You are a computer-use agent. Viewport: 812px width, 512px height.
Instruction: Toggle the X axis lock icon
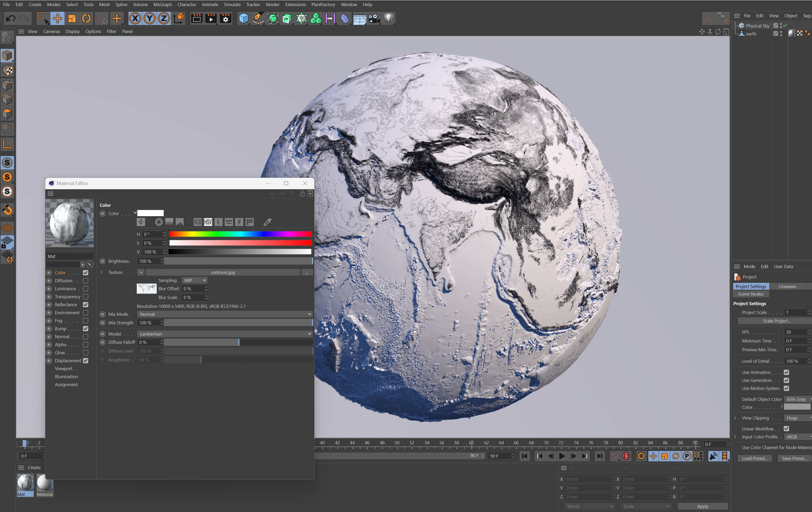pos(135,18)
